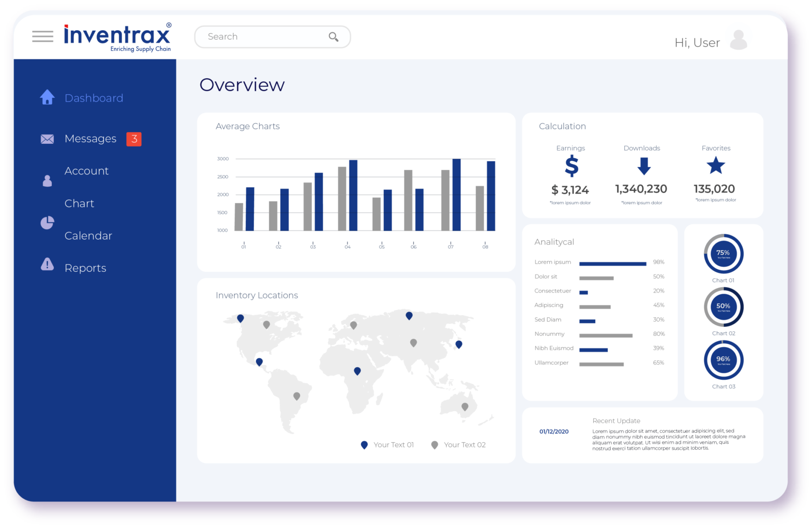Image resolution: width=812 pixels, height=529 pixels.
Task: Select the Chart pie icon in sidebar
Action: coord(47,223)
